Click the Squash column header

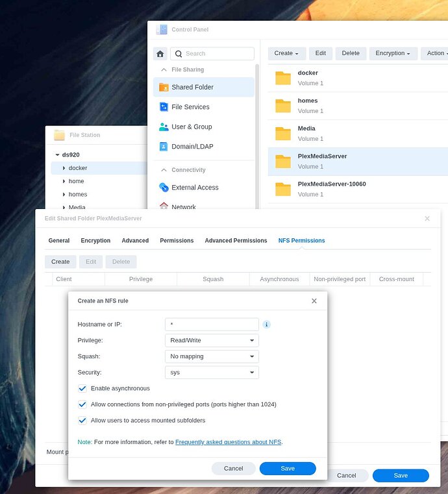click(x=214, y=279)
